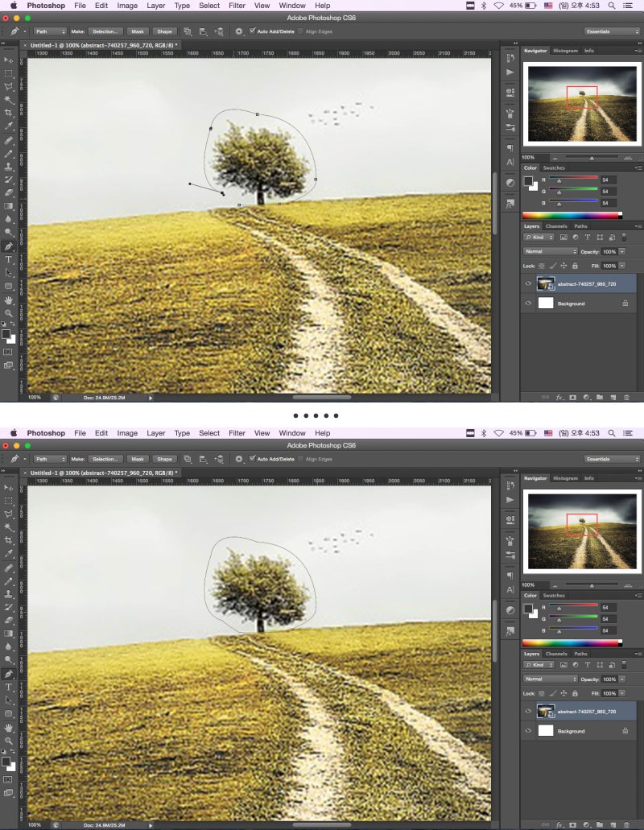The height and width of the screenshot is (830, 644).
Task: Choose the Magic Wand tool in upper window
Action: click(9, 100)
